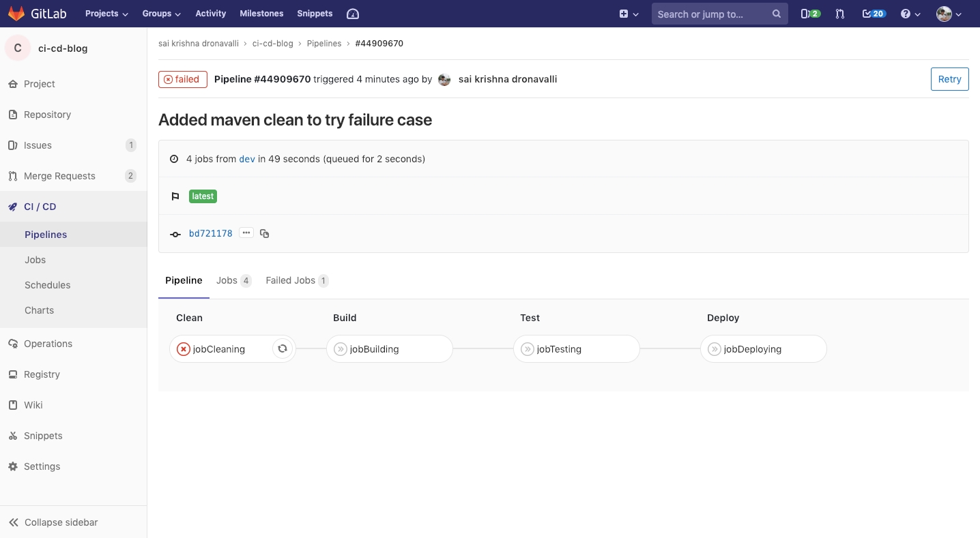Open the issues icon in top navbar

point(810,14)
